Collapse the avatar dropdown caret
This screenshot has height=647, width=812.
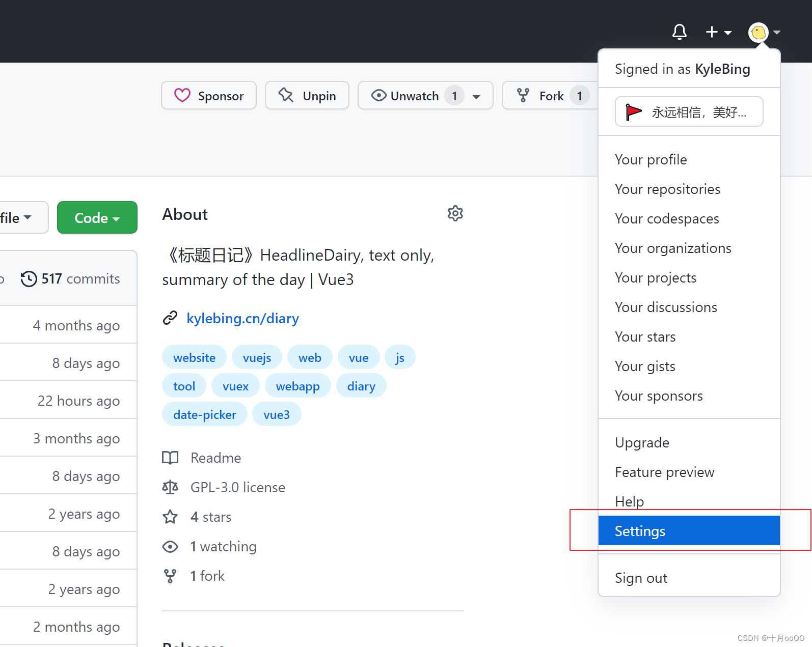777,32
